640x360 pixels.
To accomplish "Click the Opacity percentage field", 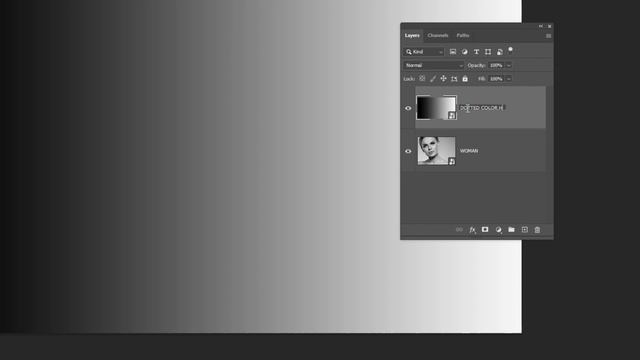I will click(496, 65).
